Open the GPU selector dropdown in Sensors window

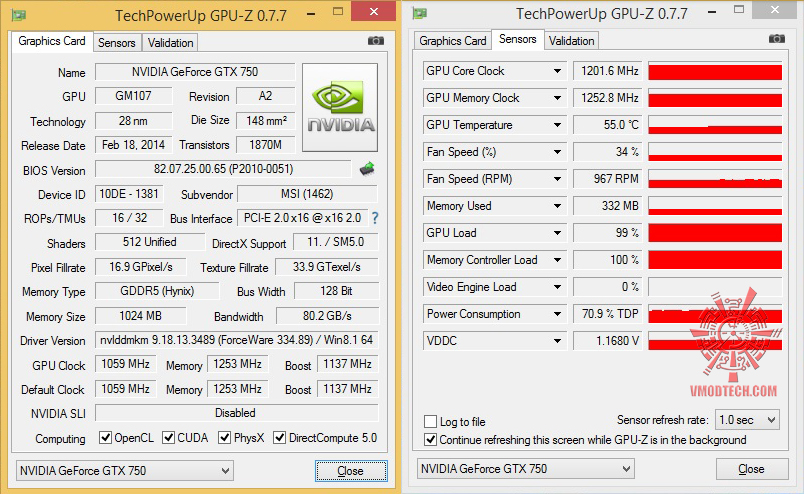627,469
